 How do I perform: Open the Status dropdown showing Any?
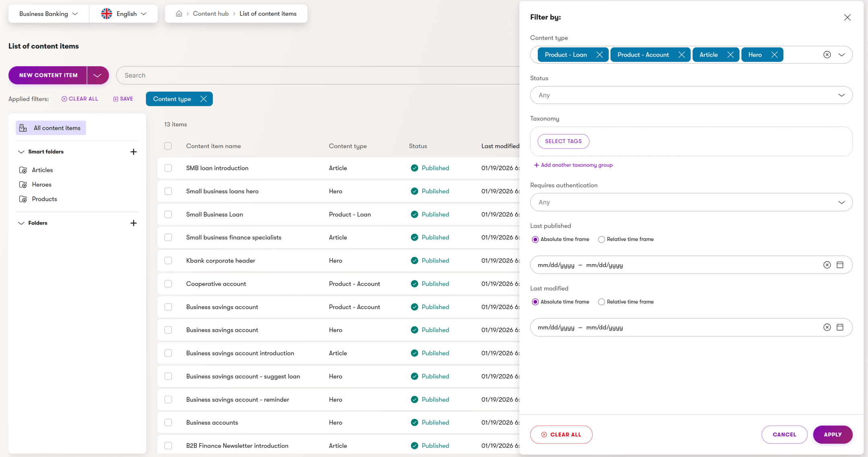691,95
